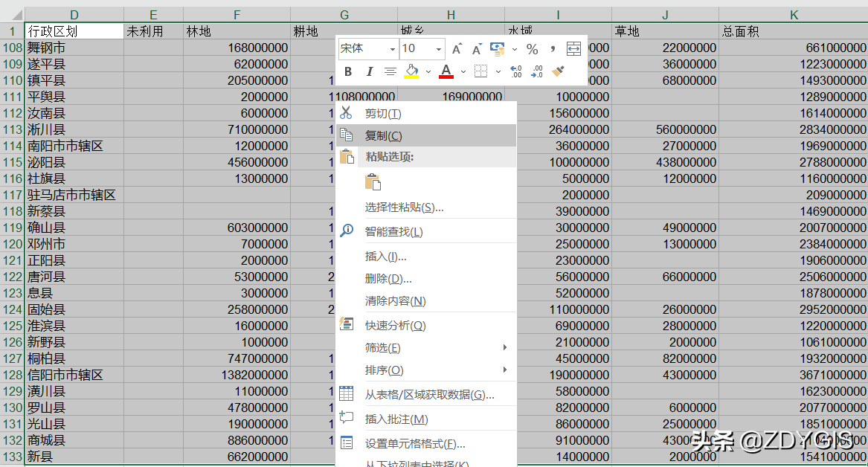Image resolution: width=868 pixels, height=467 pixels.
Task: Click the increase font size icon
Action: coord(457,49)
